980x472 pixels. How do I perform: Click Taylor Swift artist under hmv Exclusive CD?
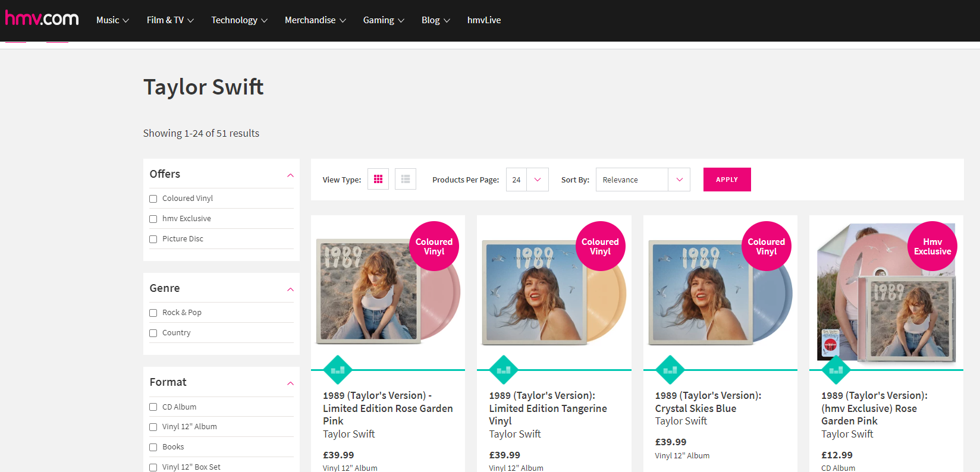tap(847, 435)
